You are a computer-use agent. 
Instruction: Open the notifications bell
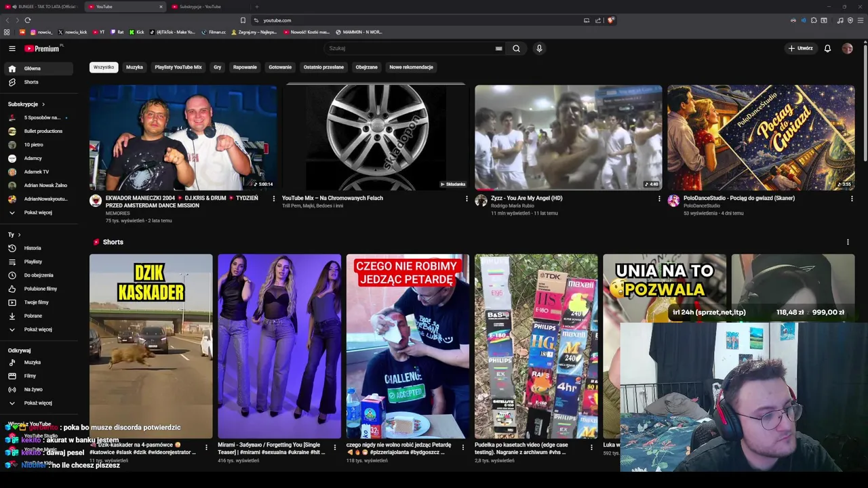coord(827,48)
